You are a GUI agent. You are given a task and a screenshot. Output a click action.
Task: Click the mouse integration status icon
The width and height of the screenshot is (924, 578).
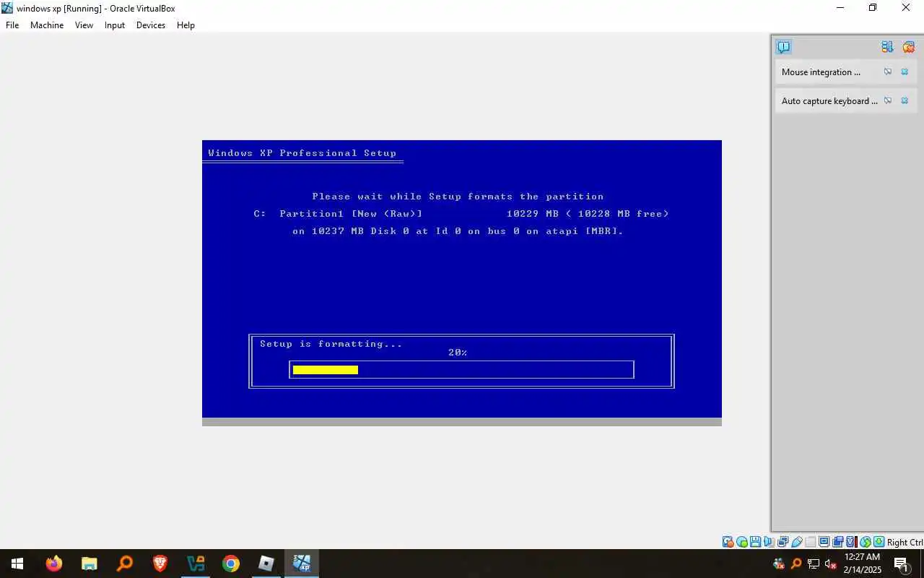point(866,542)
